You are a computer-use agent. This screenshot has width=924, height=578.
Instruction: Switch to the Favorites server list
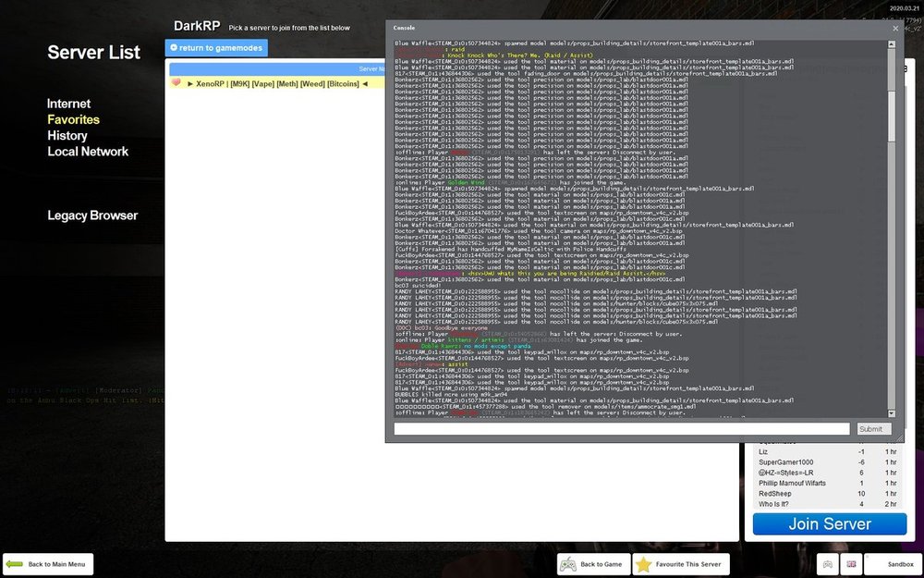coord(74,119)
